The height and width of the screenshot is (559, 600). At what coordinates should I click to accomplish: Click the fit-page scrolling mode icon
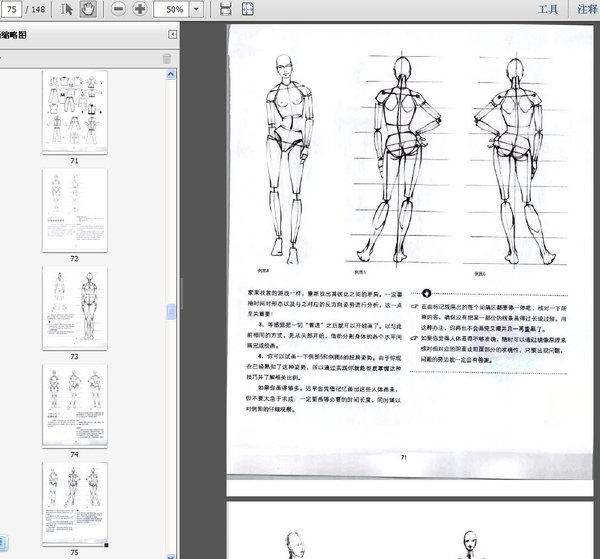click(225, 9)
